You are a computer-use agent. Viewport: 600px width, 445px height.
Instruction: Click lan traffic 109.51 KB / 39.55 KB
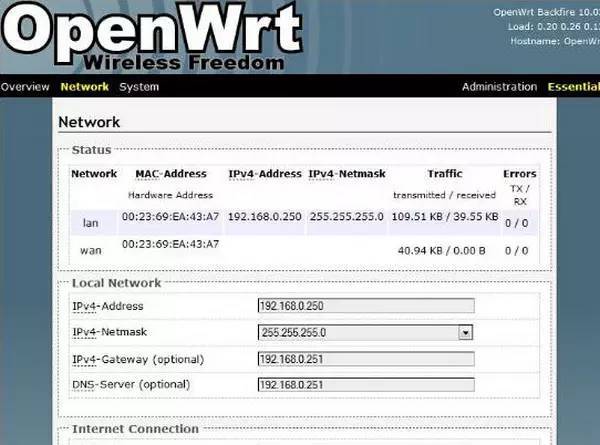445,217
